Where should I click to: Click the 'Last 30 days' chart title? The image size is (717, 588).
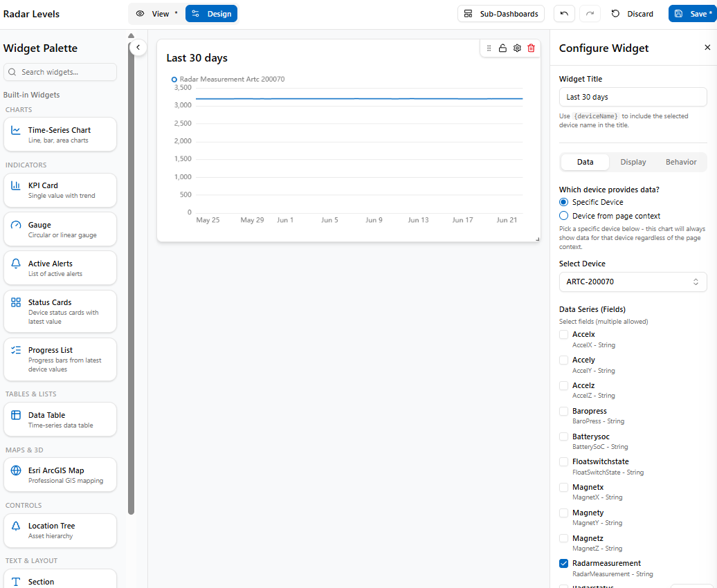(197, 58)
